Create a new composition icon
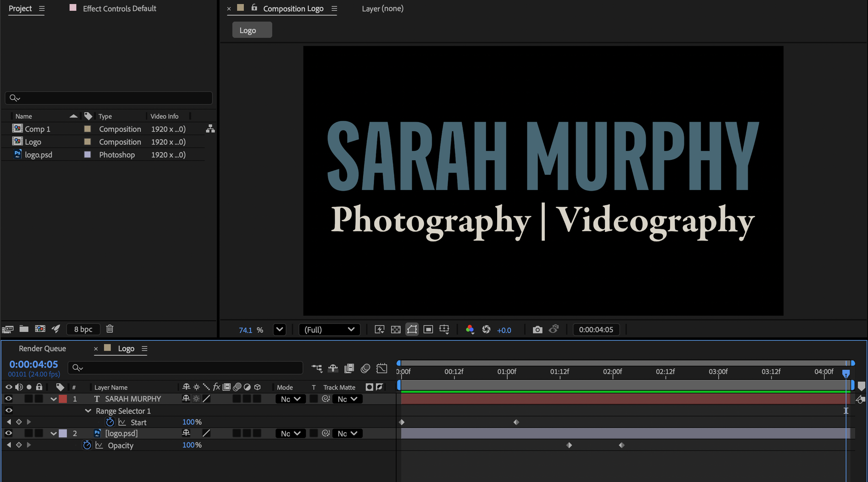 pos(40,329)
